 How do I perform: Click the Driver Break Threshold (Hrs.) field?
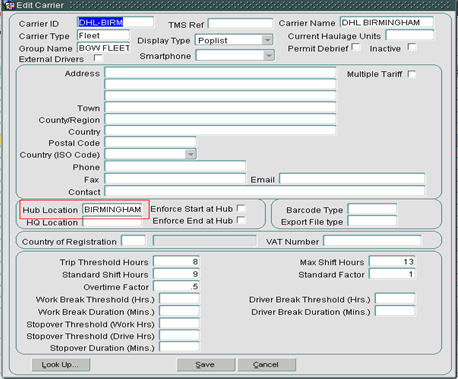tap(395, 299)
